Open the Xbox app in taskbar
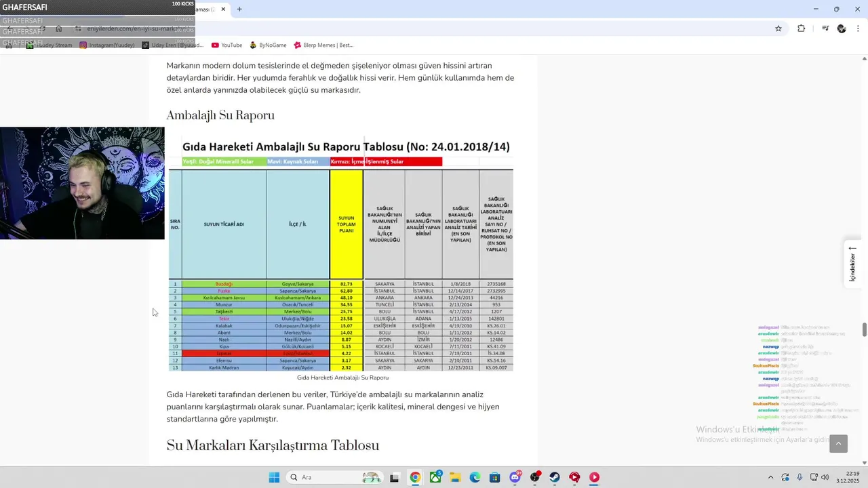This screenshot has width=868, height=488. tap(435, 477)
